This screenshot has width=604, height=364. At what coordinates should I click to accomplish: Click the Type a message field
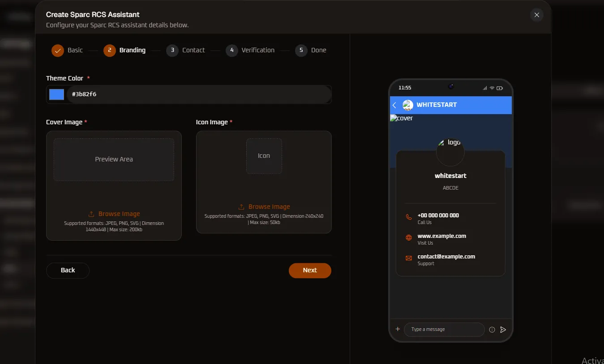click(x=444, y=330)
